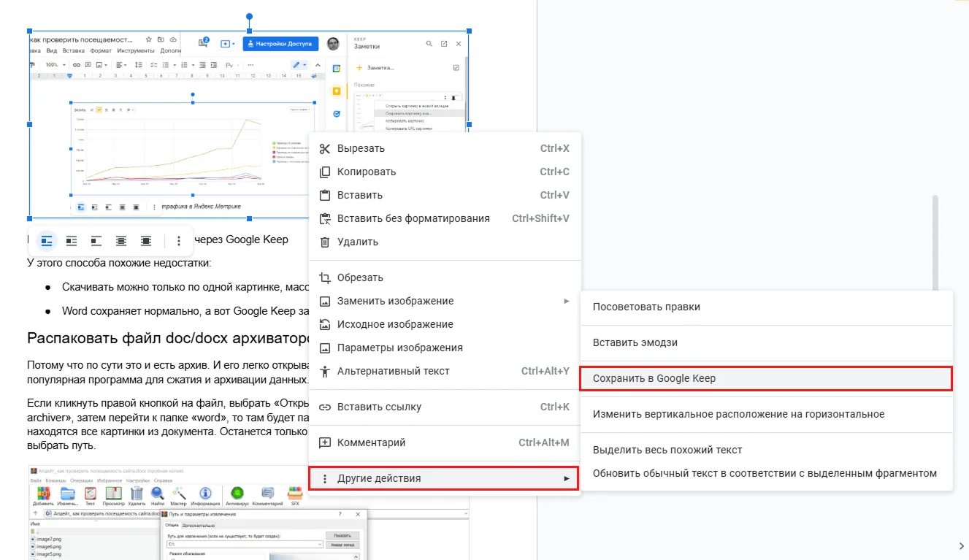Expand the Заменить изображение submenu
969x560 pixels.
[x=445, y=301]
